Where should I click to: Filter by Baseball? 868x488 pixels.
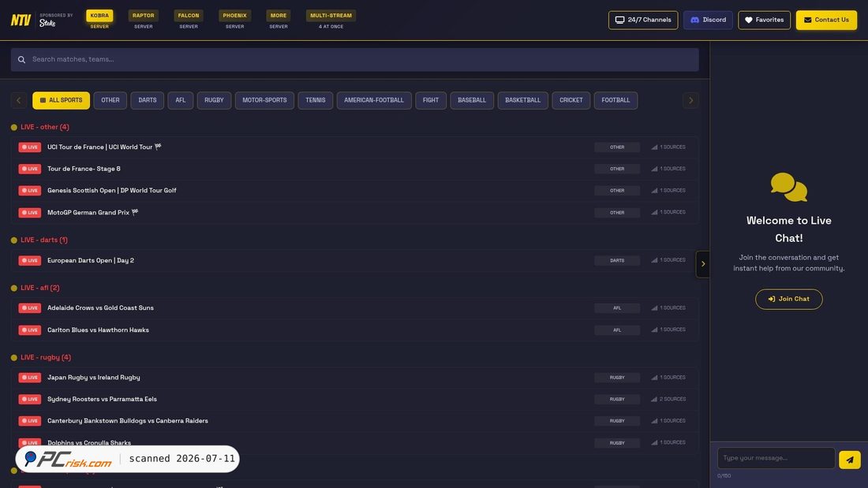[472, 100]
